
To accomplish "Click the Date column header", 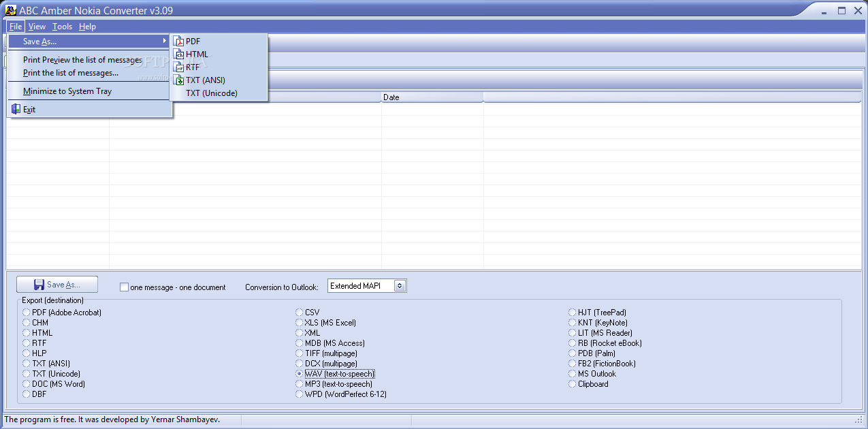I will (432, 97).
